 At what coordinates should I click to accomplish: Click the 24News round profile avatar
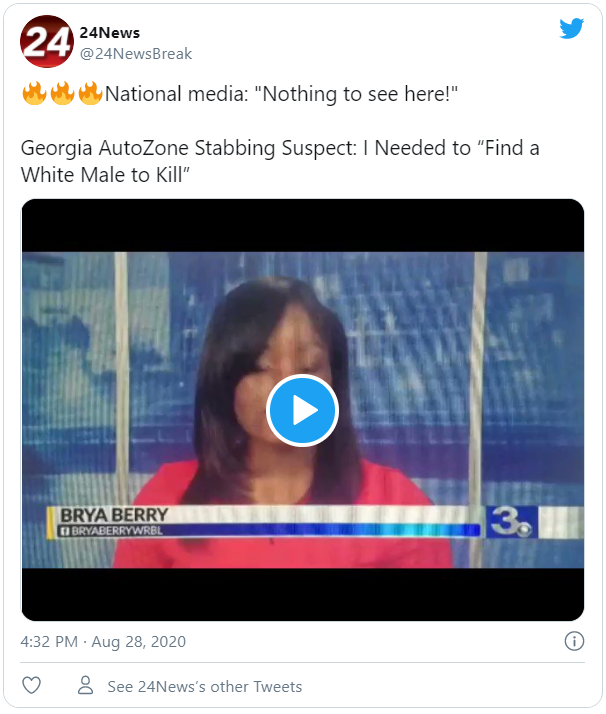click(x=46, y=41)
